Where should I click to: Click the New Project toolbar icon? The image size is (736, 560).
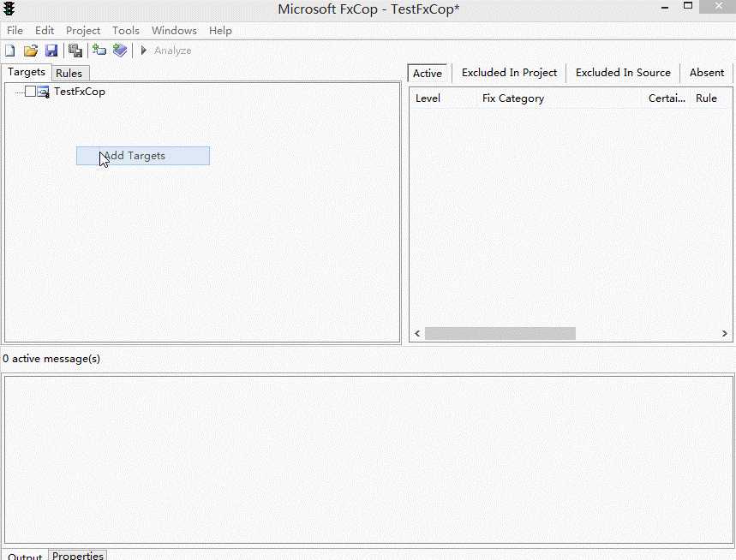coord(10,51)
